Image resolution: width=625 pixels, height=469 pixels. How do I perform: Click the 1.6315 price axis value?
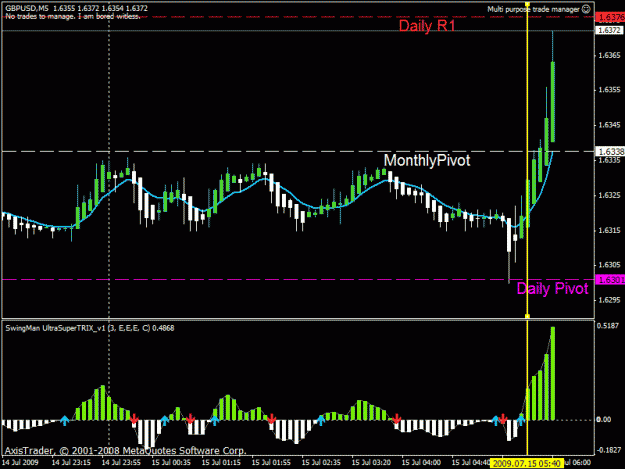[x=609, y=230]
